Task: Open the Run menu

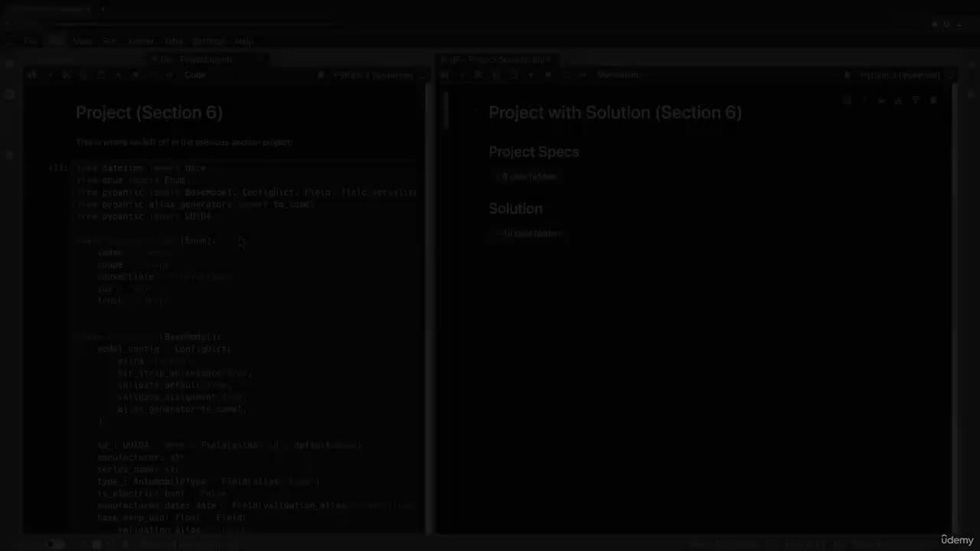Action: [109, 41]
